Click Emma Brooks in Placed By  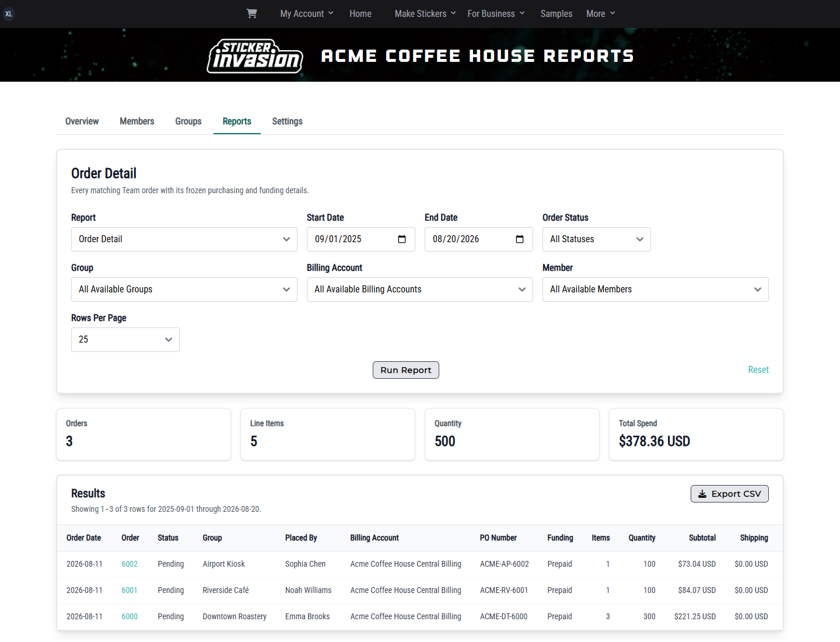(307, 616)
